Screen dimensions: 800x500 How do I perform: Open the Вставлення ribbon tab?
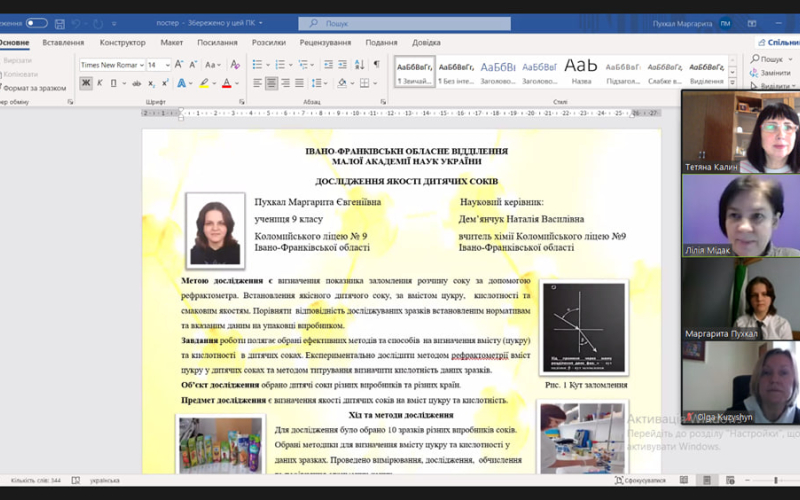[63, 42]
